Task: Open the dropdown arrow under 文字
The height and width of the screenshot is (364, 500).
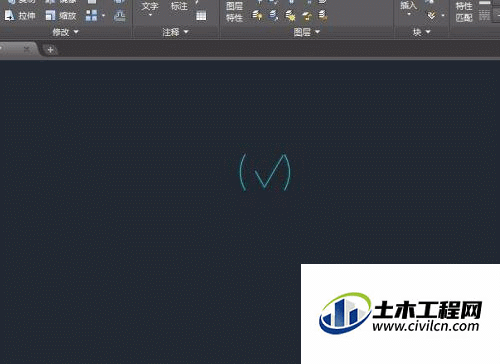Action: click(150, 15)
